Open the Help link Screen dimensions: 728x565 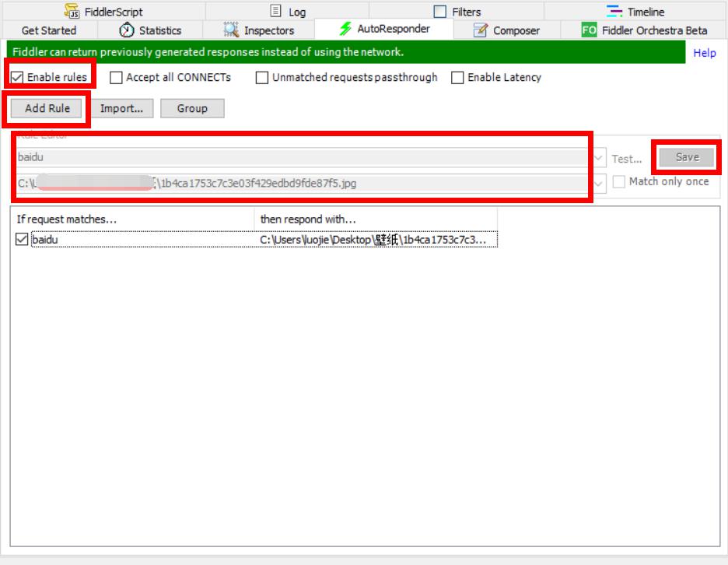click(704, 53)
